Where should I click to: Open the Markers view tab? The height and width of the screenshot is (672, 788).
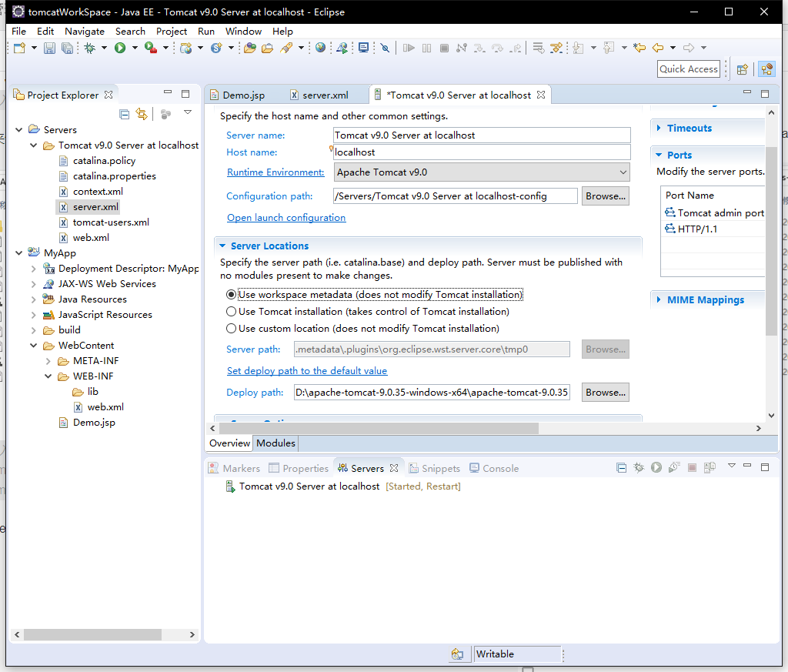(235, 469)
